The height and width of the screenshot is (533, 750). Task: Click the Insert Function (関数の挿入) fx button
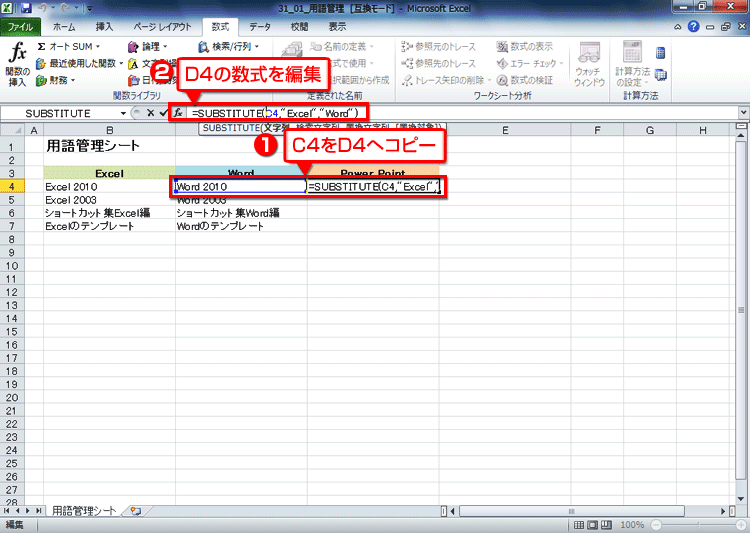[x=17, y=64]
